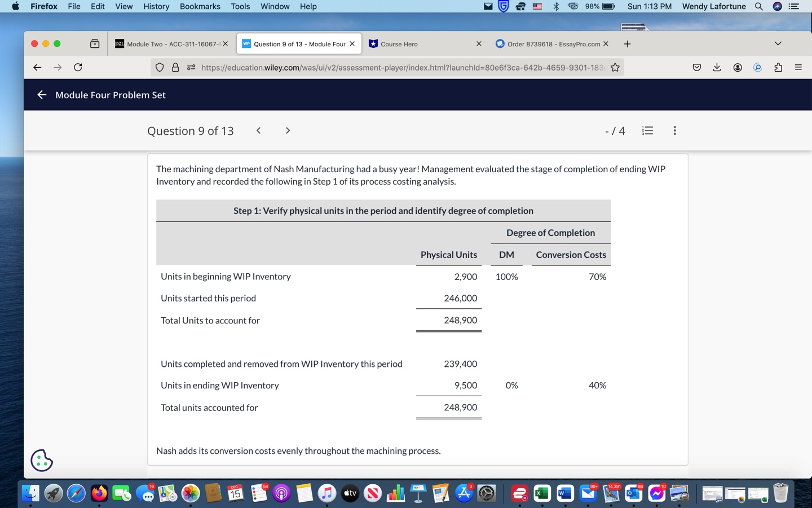This screenshot has height=508, width=812.
Task: Click the Total Units to account for label
Action: [210, 321]
